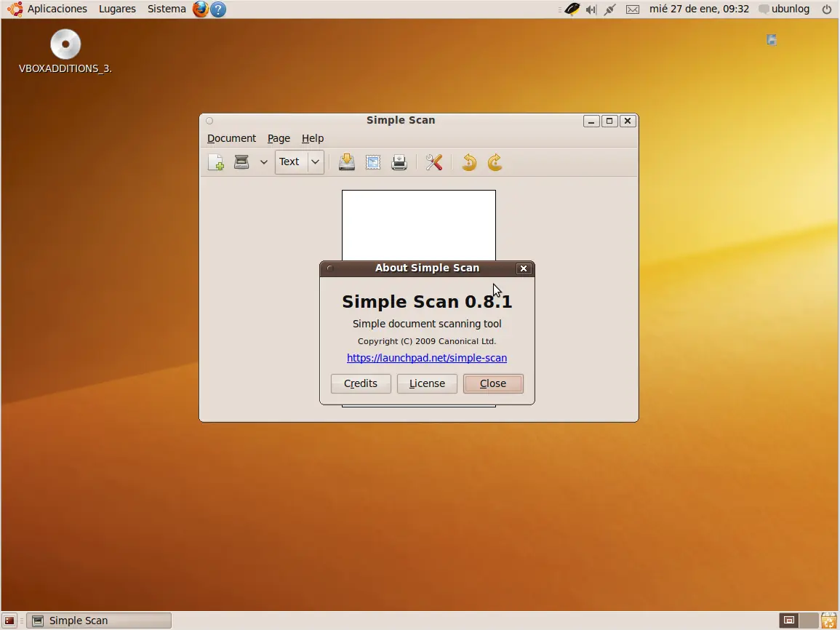
Task: Click the scanned page preview area
Action: coord(419,225)
